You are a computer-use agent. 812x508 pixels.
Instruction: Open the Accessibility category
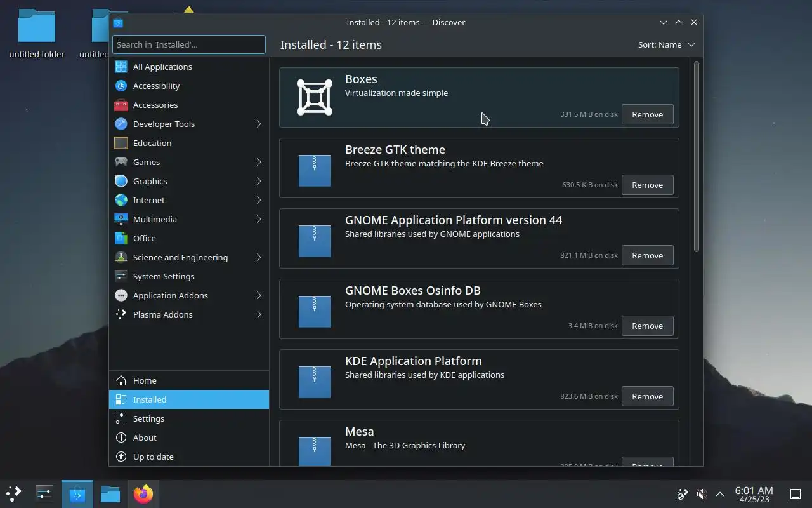point(189,86)
